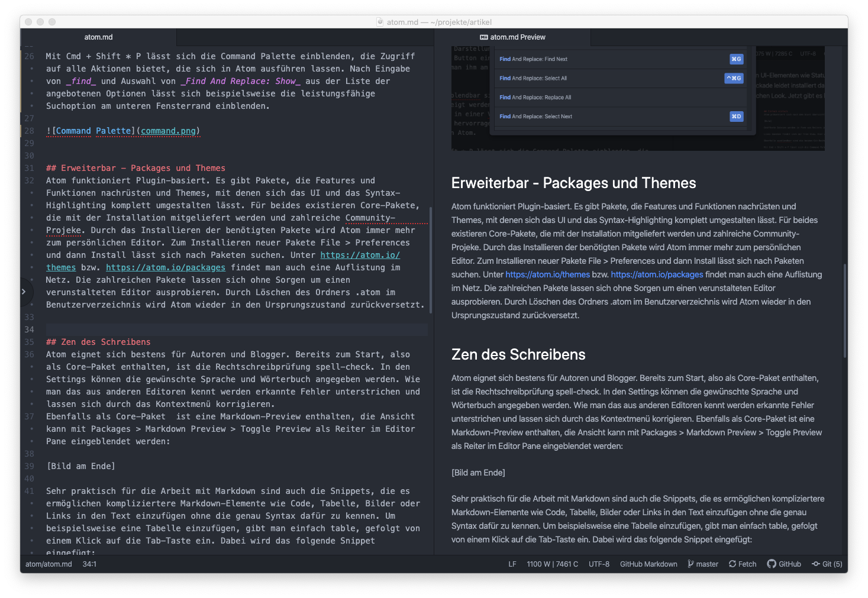This screenshot has width=868, height=598.
Task: Expand the tree view dock chevron
Action: (24, 292)
